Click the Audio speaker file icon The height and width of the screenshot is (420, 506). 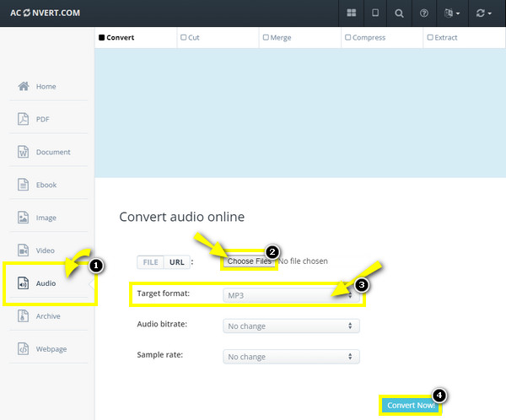click(x=24, y=283)
